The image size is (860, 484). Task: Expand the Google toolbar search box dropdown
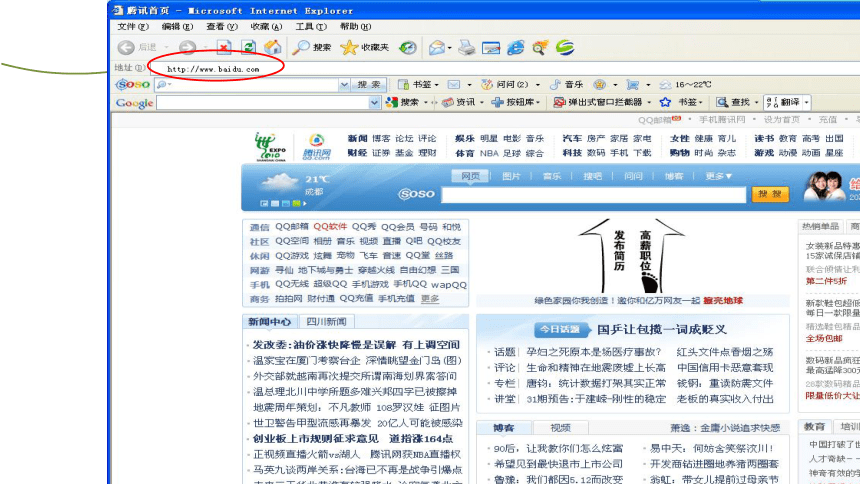374,103
